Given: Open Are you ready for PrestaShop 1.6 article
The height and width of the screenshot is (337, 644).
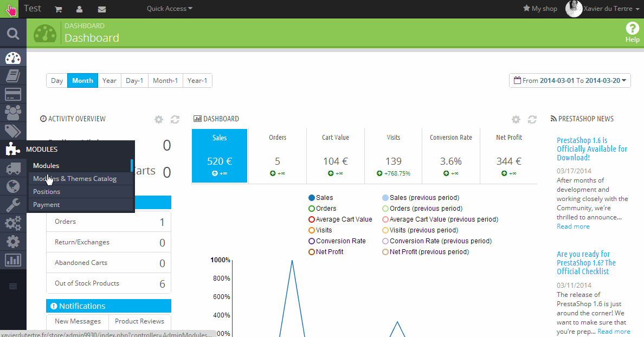Looking at the screenshot, I should (586, 263).
